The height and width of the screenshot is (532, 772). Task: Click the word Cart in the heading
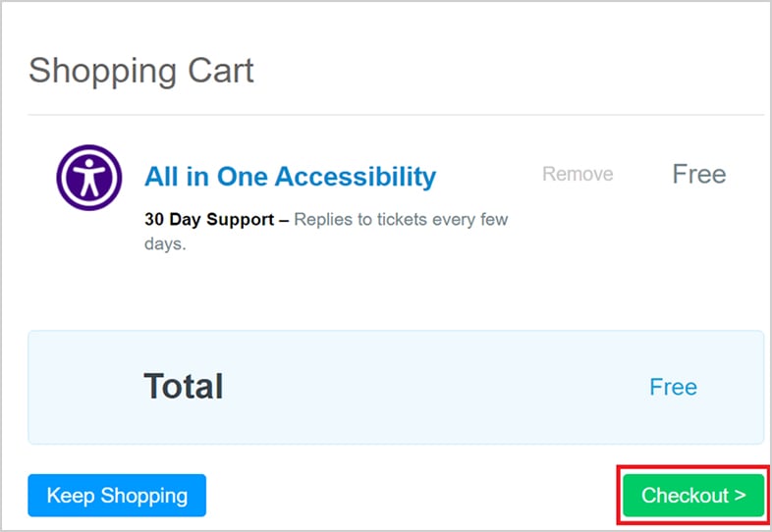point(221,71)
